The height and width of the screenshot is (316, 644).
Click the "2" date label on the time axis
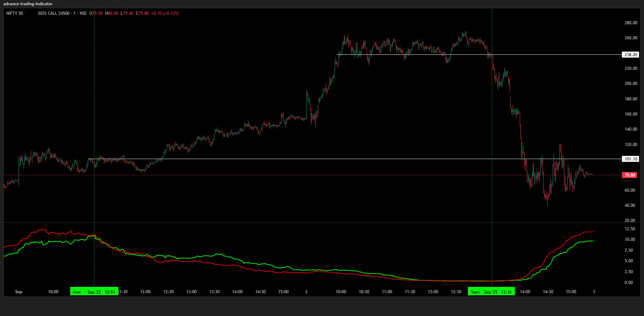click(306, 291)
